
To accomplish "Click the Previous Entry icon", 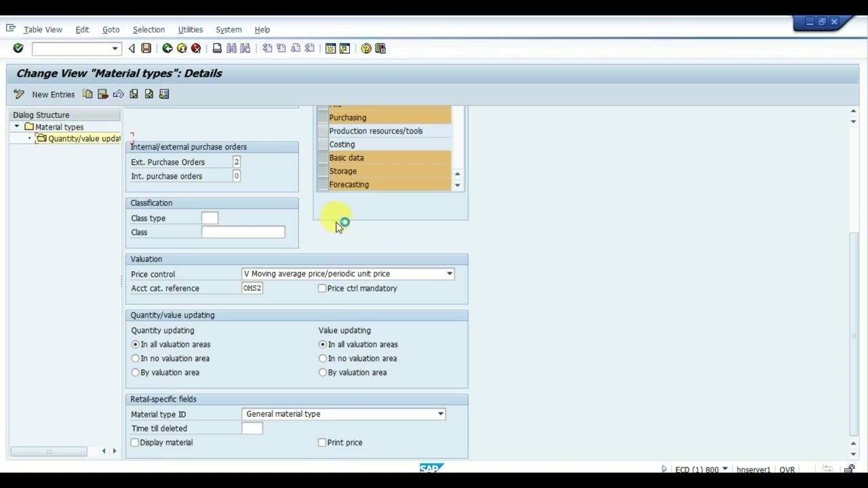I will [x=134, y=94].
